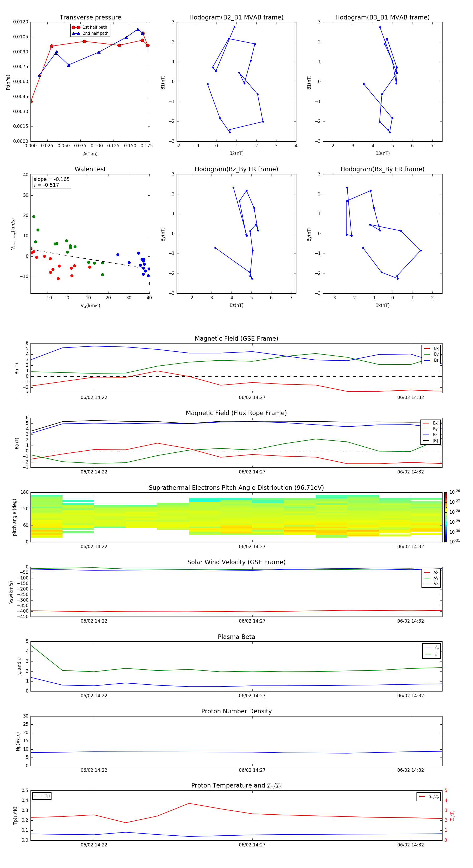Click the Bz(nT) x-axis label
The height and width of the screenshot is (868, 473).
(236, 305)
